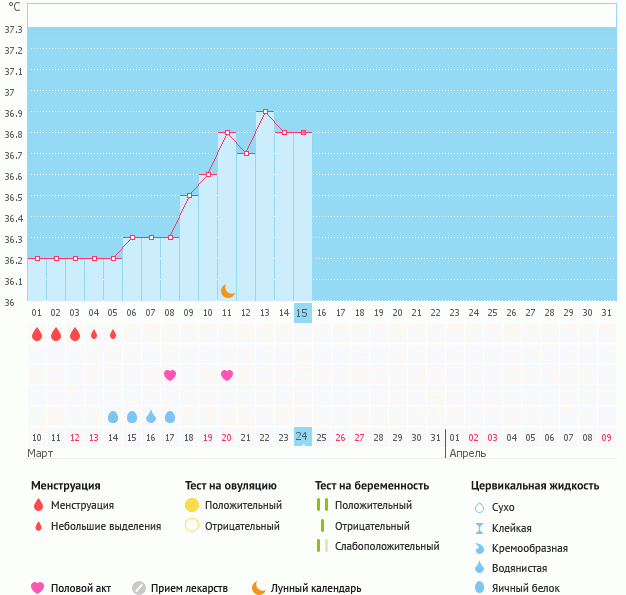This screenshot has width=626, height=595.
Task: Click the Тест на беременность heading
Action: click(x=379, y=485)
